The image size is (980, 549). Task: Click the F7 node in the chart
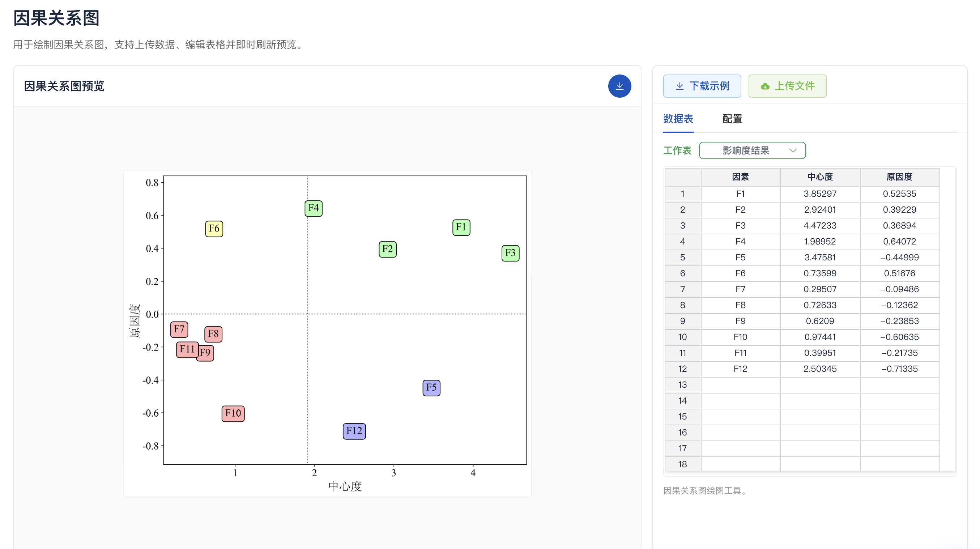coord(179,329)
